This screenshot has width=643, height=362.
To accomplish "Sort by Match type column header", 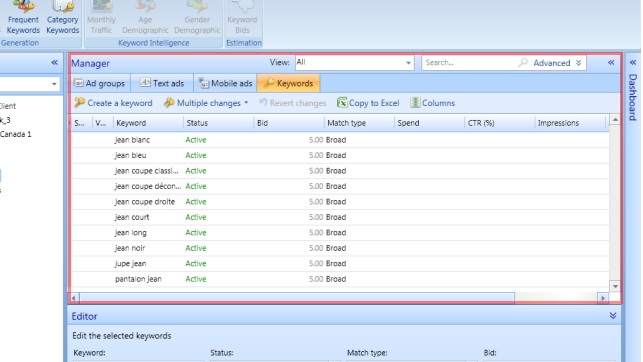I will (x=359, y=123).
